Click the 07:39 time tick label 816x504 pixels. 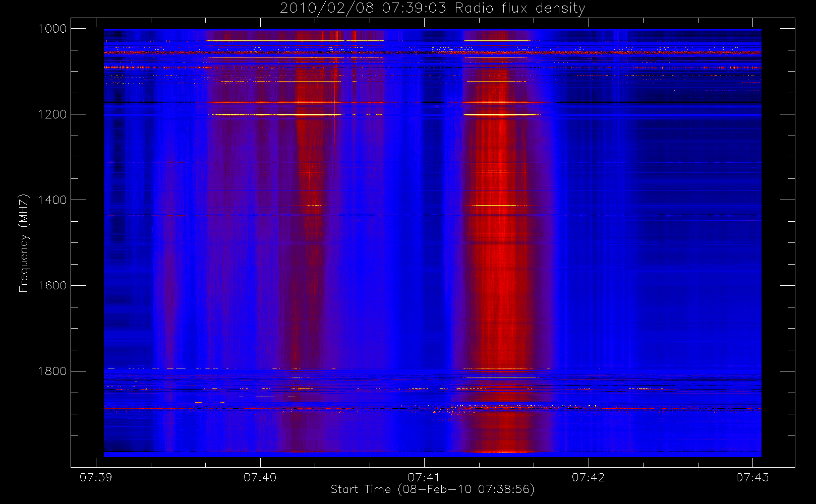(96, 477)
